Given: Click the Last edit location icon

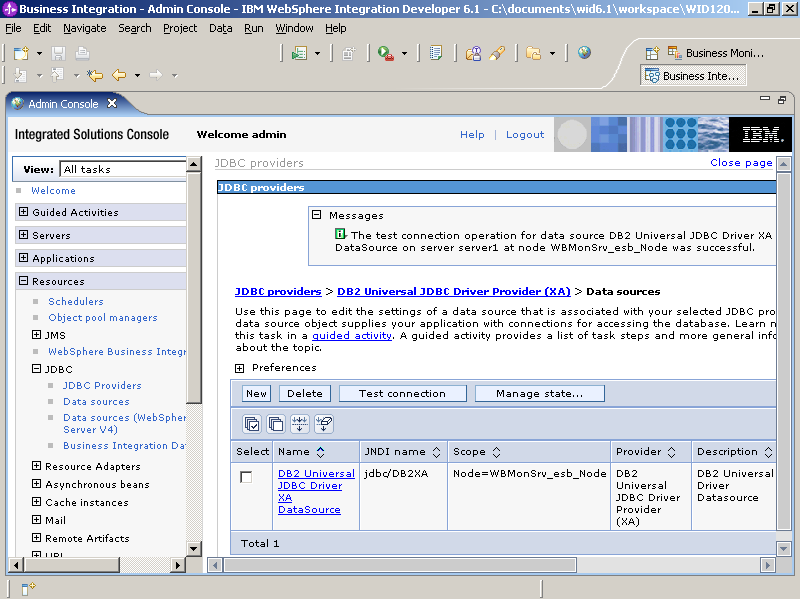Looking at the screenshot, I should (x=95, y=76).
